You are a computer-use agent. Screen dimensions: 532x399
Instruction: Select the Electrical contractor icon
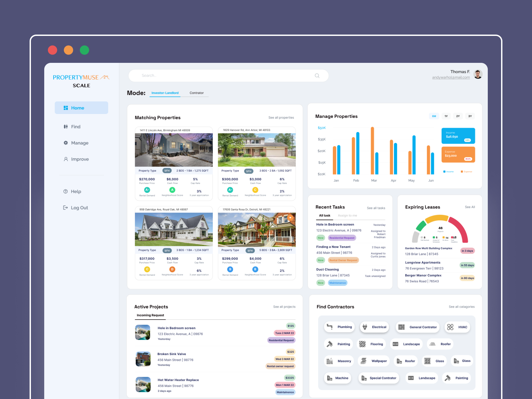click(365, 327)
